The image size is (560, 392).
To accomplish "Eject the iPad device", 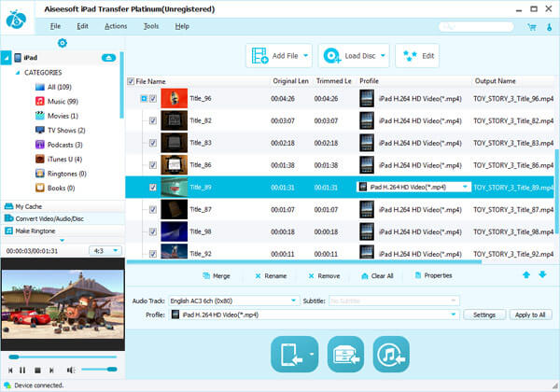I will pyautogui.click(x=108, y=58).
